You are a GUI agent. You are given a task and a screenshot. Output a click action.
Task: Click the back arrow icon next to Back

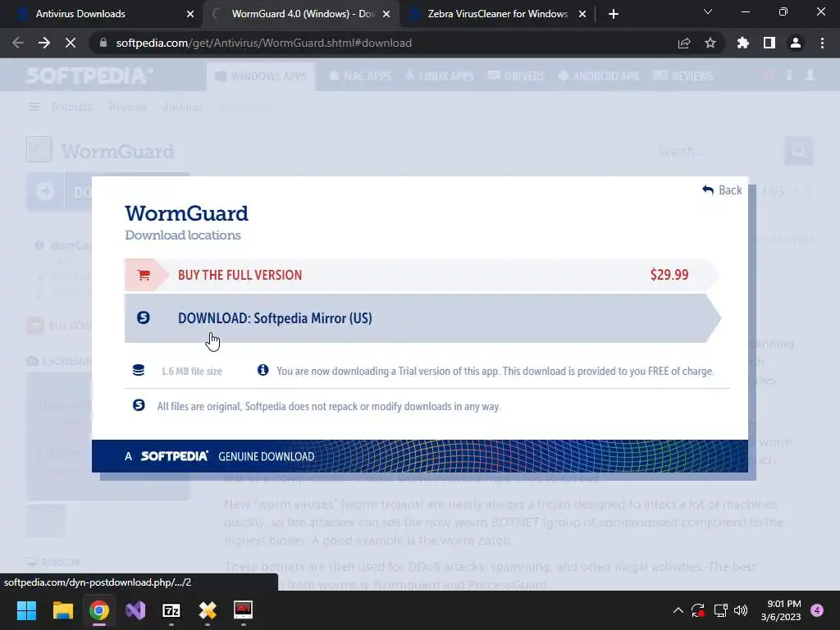(708, 190)
